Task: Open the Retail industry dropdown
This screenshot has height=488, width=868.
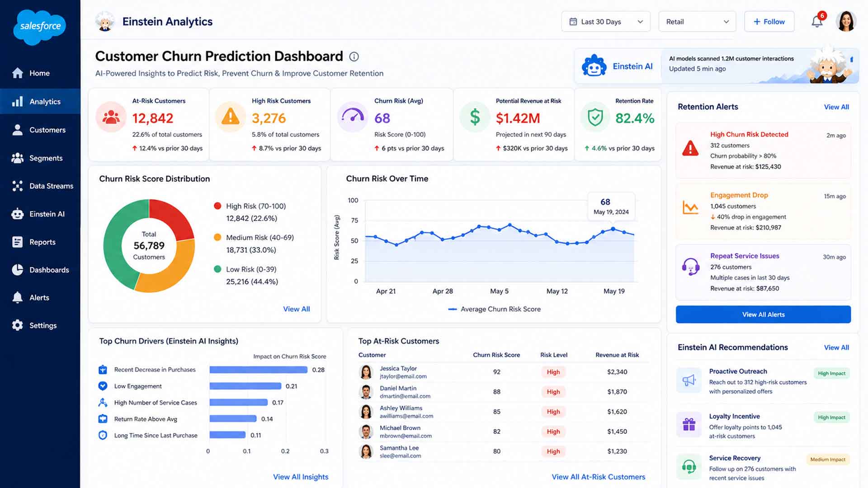Action: 697,22
